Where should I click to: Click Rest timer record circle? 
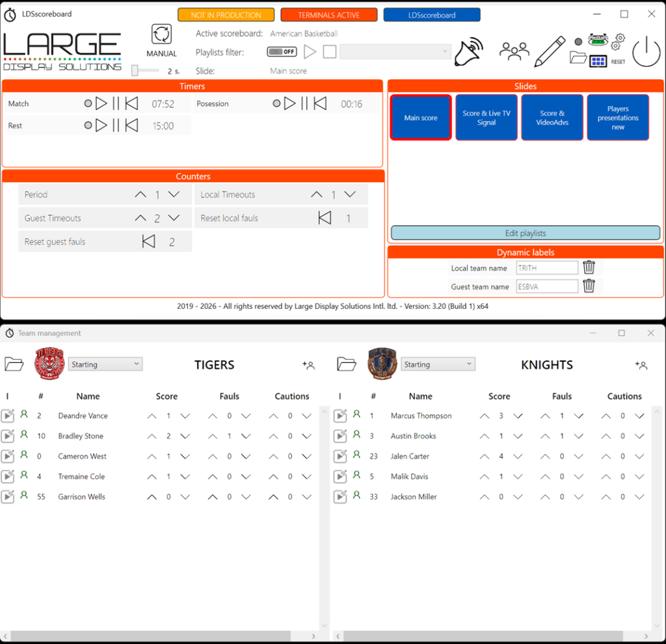88,126
